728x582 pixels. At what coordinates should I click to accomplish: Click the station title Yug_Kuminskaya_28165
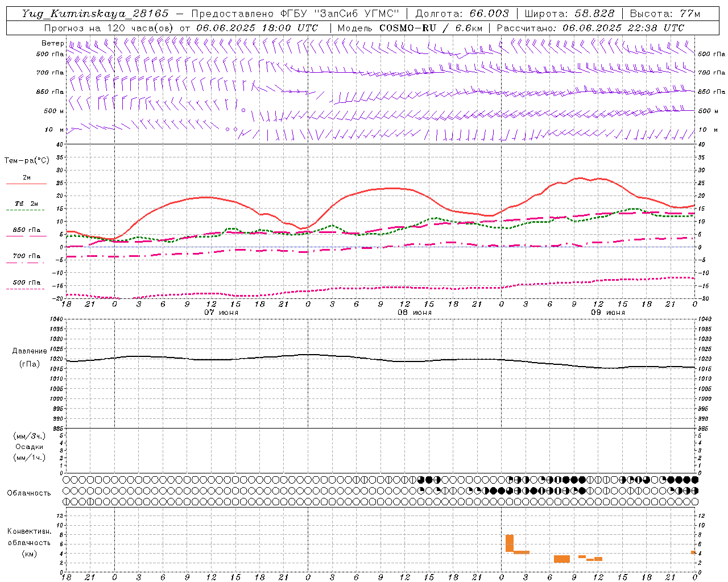(95, 14)
